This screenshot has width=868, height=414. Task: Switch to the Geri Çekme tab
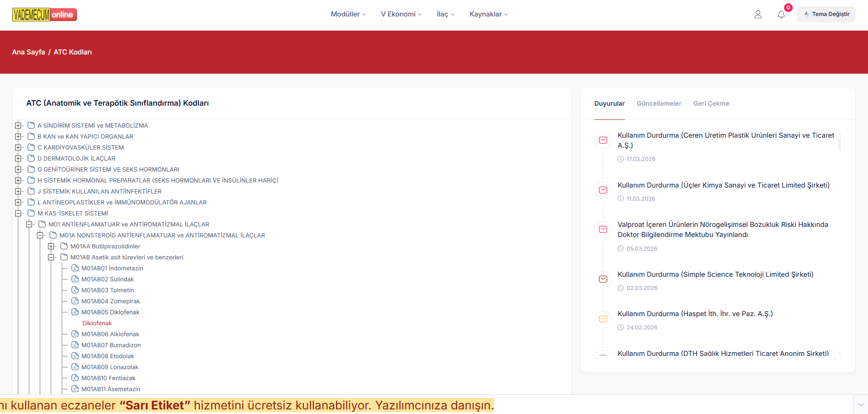(x=711, y=103)
